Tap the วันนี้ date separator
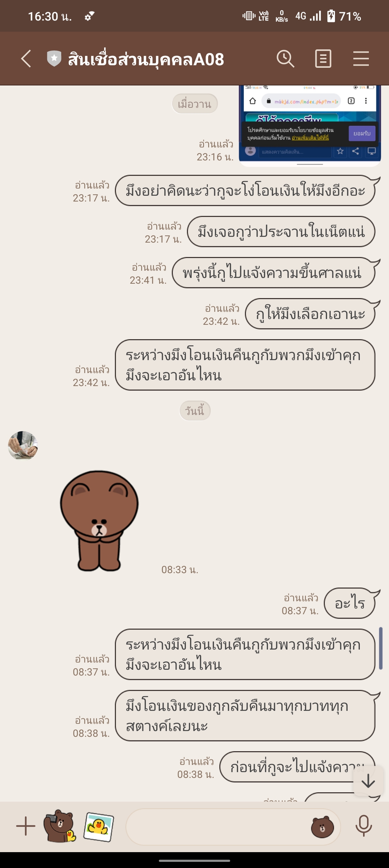 click(195, 411)
